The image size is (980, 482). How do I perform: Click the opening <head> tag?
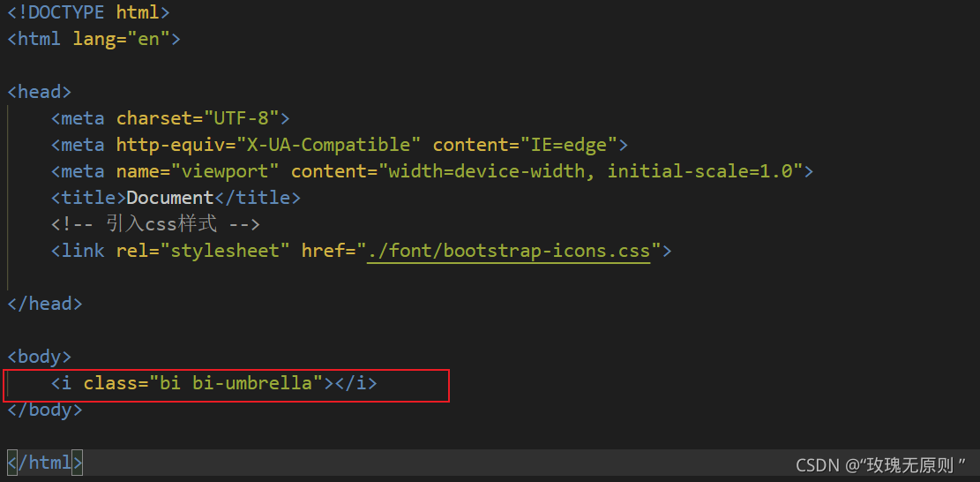[40, 92]
